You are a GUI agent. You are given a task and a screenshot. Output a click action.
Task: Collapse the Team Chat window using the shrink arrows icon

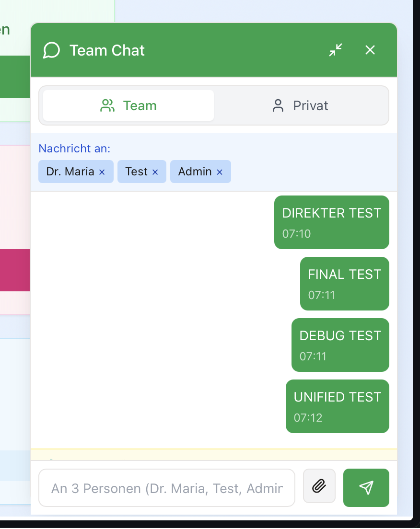pyautogui.click(x=336, y=50)
